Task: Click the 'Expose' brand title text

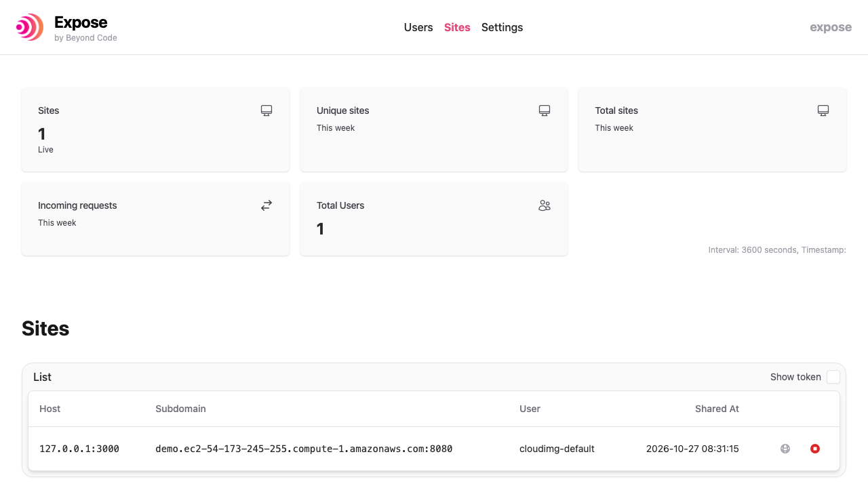Action: pyautogui.click(x=81, y=22)
